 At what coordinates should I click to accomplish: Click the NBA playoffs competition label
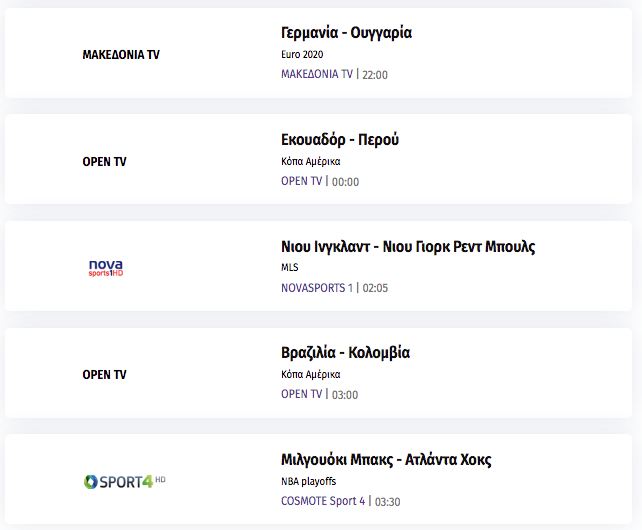309,481
